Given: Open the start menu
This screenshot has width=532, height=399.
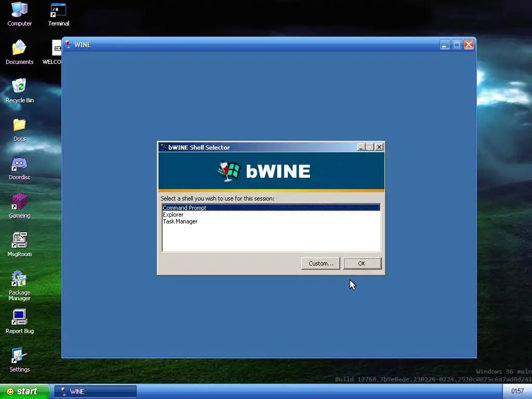Looking at the screenshot, I should click(24, 392).
